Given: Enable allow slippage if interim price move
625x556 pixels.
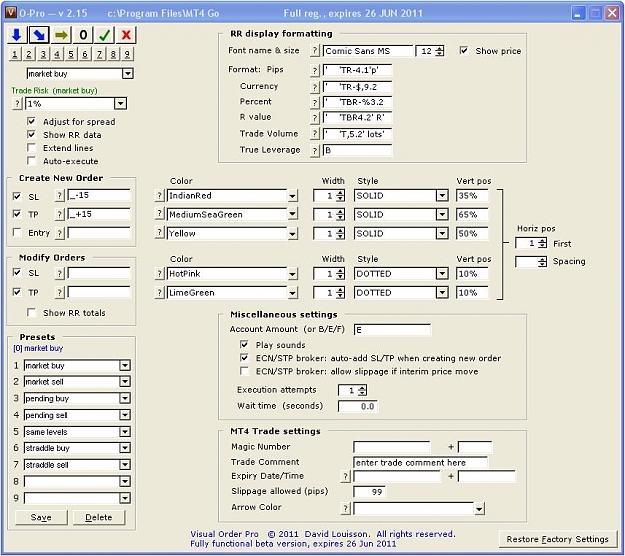Looking at the screenshot, I should 244,371.
